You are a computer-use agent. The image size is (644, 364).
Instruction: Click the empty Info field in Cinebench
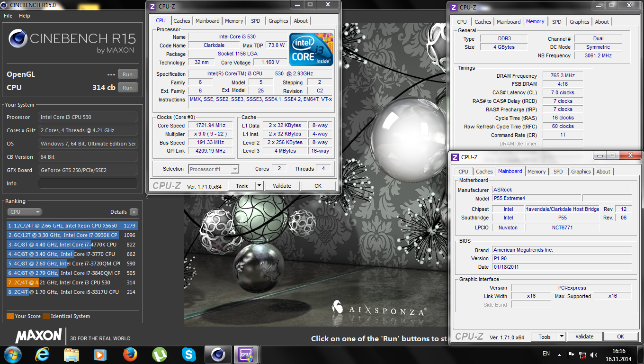point(88,183)
